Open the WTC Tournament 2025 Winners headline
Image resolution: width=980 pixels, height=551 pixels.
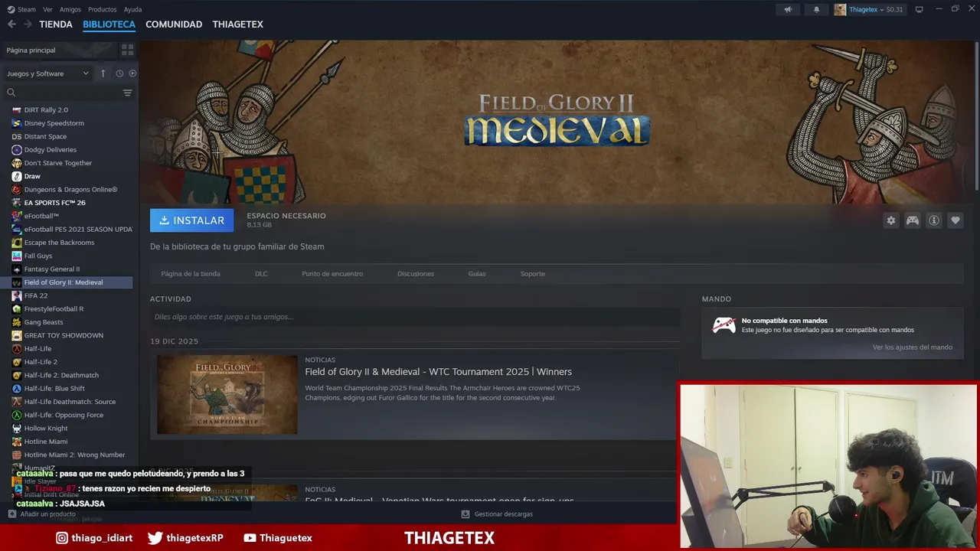point(438,372)
